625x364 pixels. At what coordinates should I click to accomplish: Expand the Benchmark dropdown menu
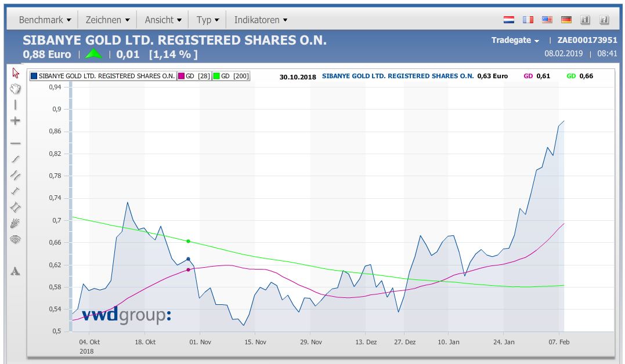click(45, 20)
